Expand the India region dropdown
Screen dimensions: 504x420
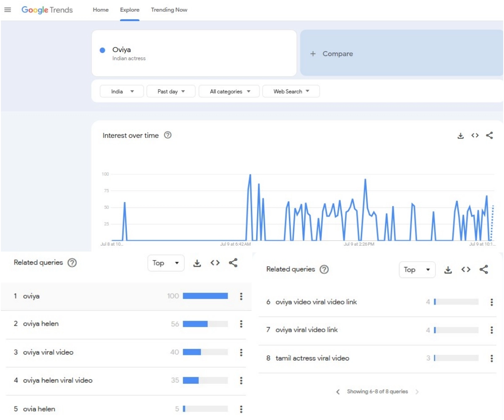tap(122, 91)
